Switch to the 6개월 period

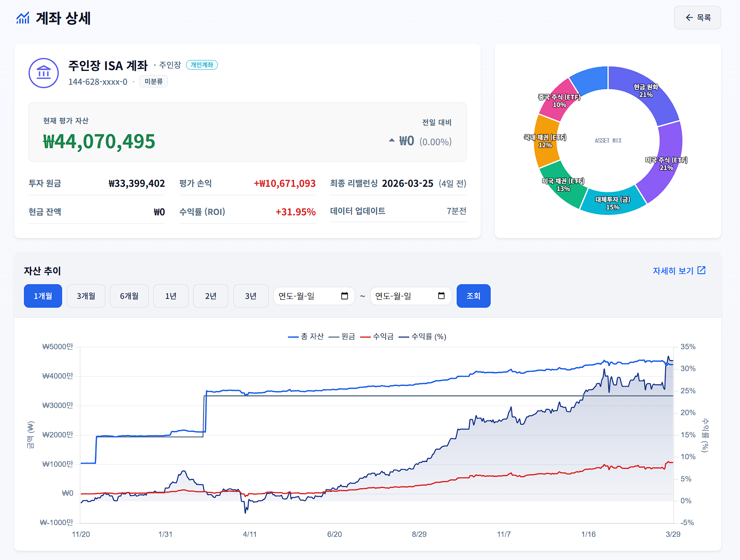(x=129, y=296)
